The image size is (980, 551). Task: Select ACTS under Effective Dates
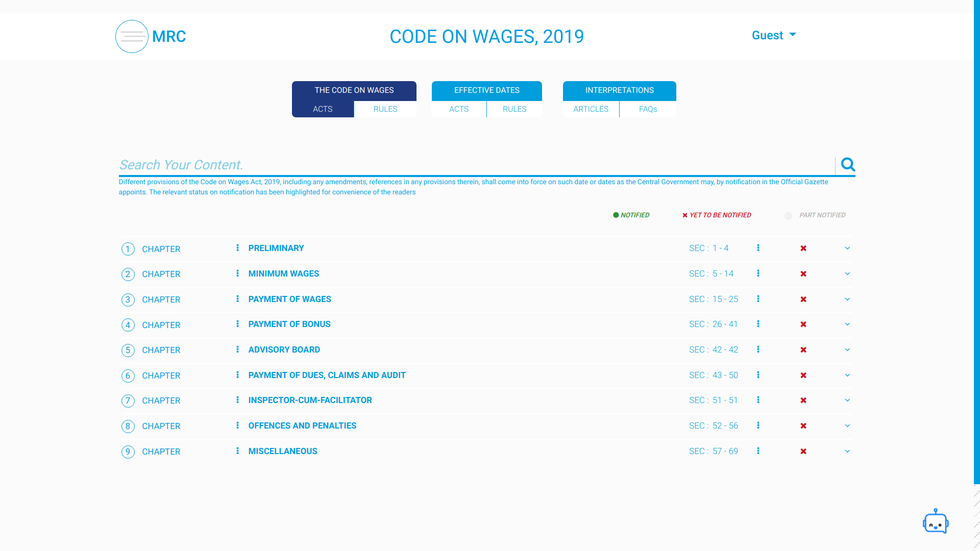459,109
